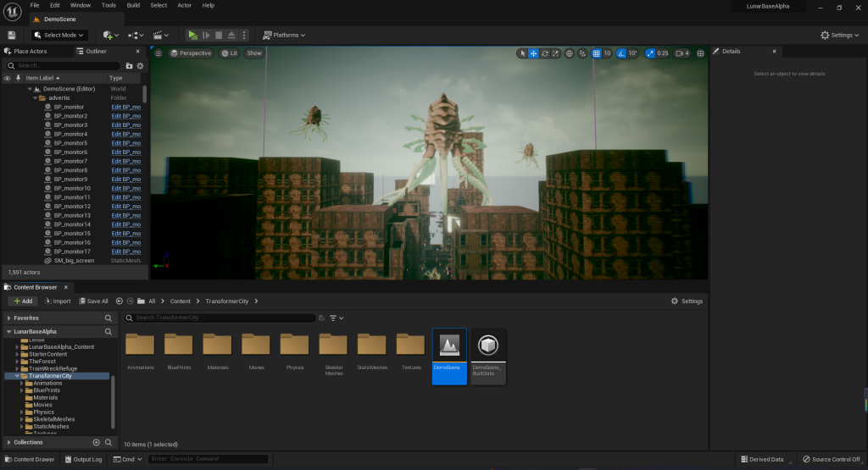This screenshot has height=470, width=868.
Task: Open play options three-dot menu
Action: (x=243, y=35)
